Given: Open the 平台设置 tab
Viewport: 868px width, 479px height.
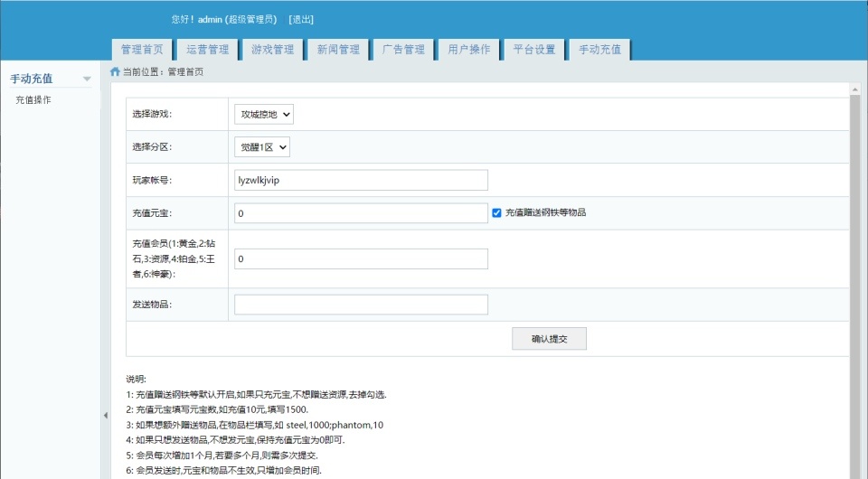Looking at the screenshot, I should pyautogui.click(x=534, y=49).
